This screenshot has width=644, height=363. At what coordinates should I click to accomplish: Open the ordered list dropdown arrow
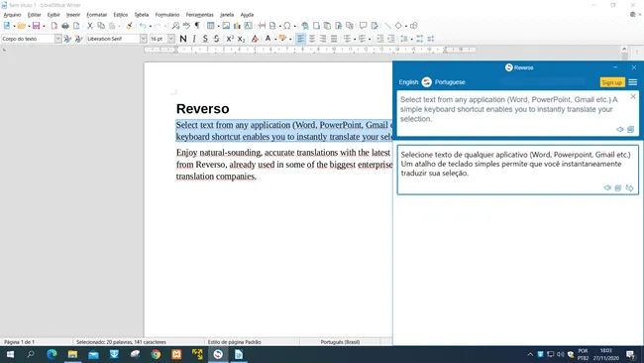point(370,39)
